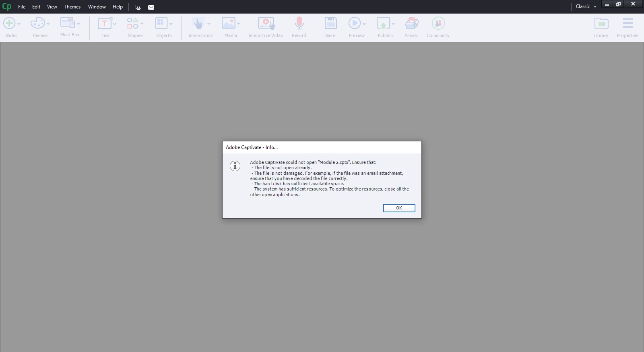The image size is (644, 352).
Task: Open the Help menu
Action: tap(118, 7)
